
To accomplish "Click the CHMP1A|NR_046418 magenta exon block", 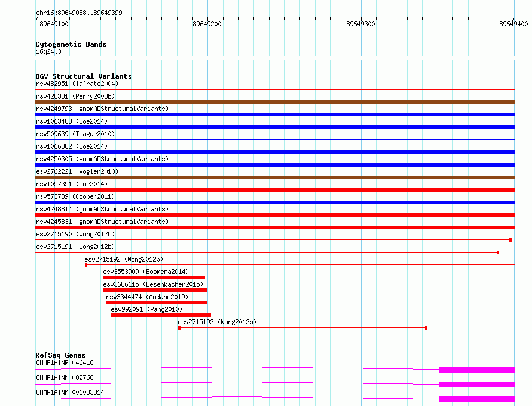I will 477,370.
